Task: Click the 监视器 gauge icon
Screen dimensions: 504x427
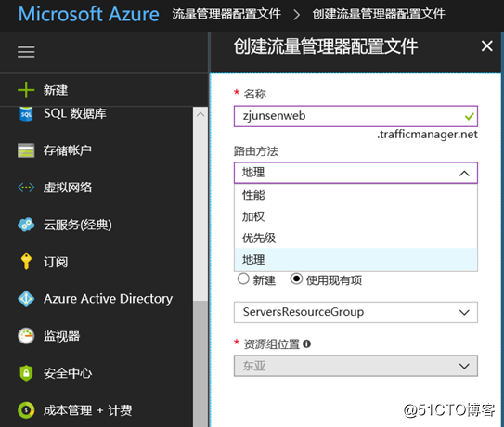Action: click(26, 336)
